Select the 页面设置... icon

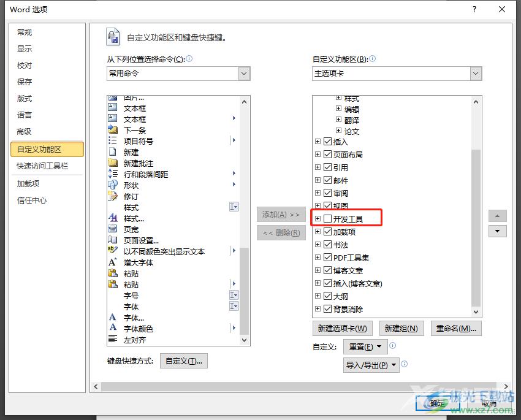tap(113, 240)
